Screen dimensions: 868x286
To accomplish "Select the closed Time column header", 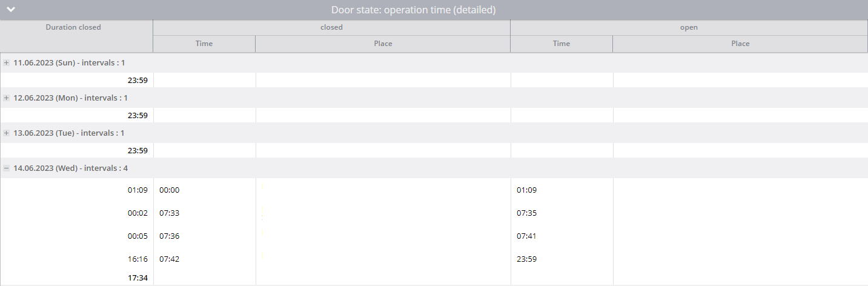I will 204,44.
